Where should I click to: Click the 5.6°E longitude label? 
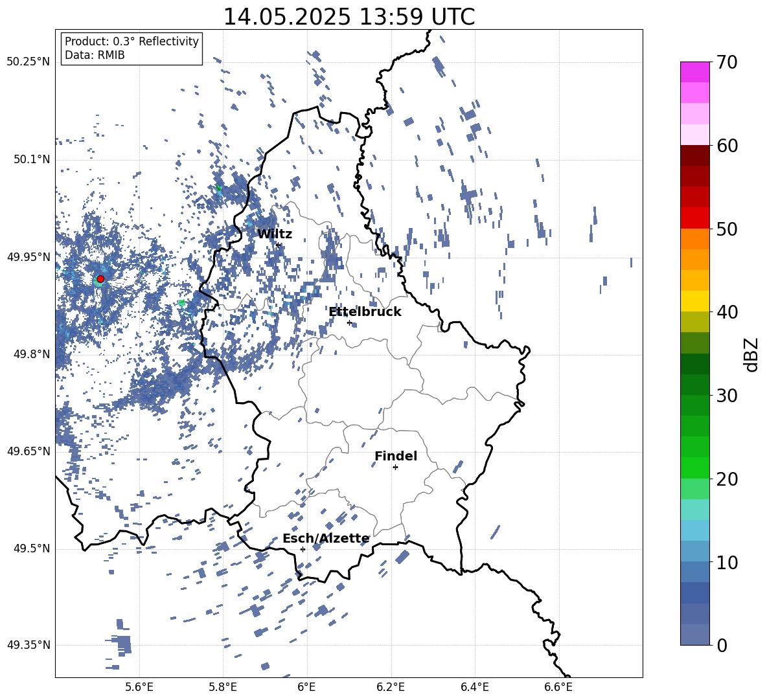click(x=139, y=687)
